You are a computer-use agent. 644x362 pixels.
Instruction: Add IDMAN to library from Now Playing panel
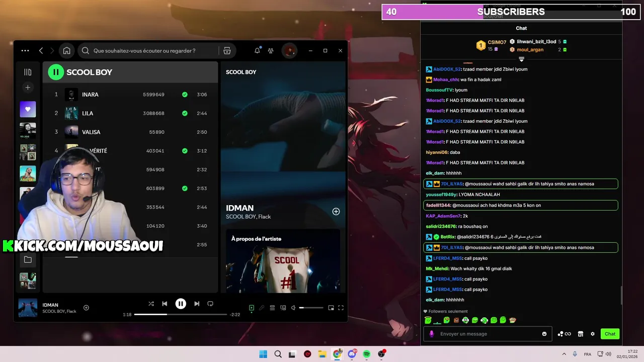point(336,212)
